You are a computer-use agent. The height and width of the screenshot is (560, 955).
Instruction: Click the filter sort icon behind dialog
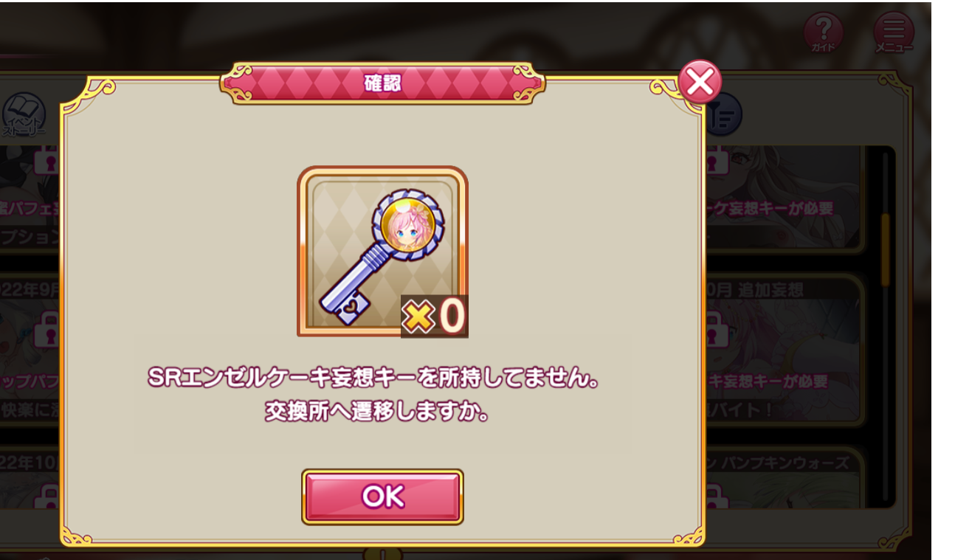tap(723, 116)
